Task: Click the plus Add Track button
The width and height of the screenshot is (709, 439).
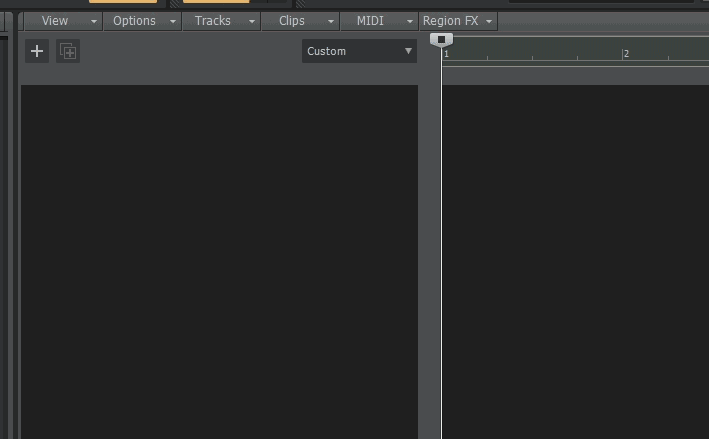Action: click(x=37, y=51)
